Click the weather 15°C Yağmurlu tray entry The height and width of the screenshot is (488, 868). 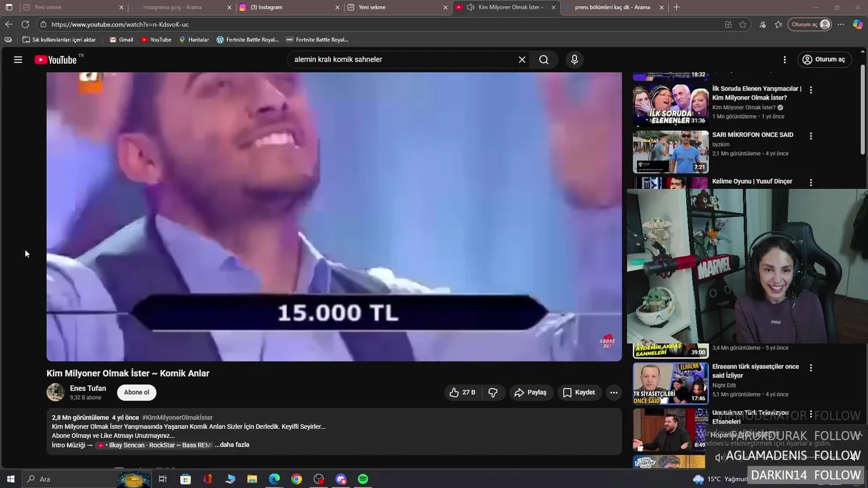click(x=720, y=479)
